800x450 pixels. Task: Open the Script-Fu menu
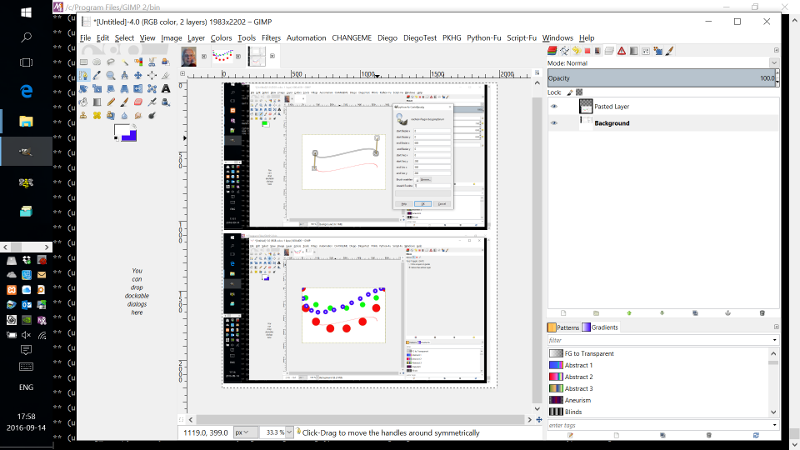521,38
